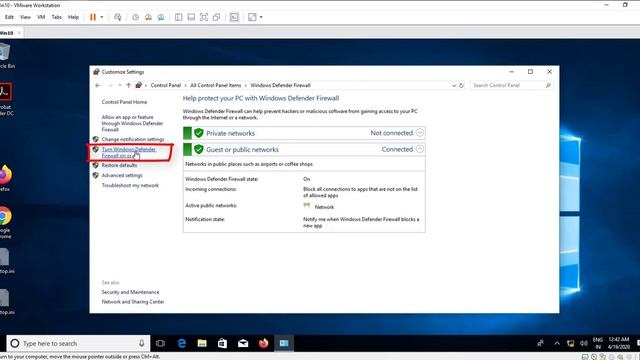Viewport: 640px width, 360px height.
Task: Click the Send Ctrl+Alt+Del toolbar icon
Action: [118, 17]
